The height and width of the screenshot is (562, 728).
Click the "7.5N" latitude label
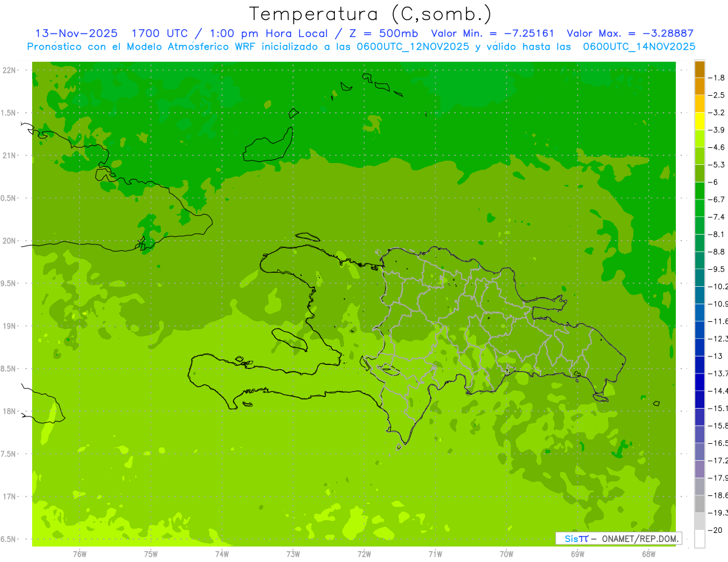9,454
